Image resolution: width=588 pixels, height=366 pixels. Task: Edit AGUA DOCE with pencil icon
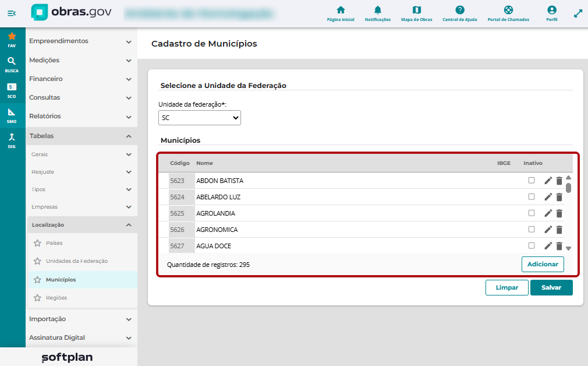click(548, 246)
